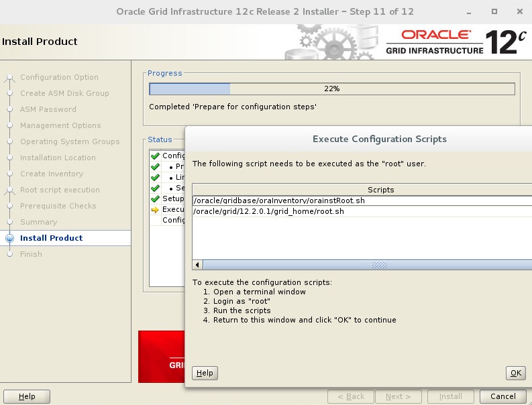Click yellow arrow in-progress icon beside Execu row
The height and width of the screenshot is (405, 532).
pos(155,210)
